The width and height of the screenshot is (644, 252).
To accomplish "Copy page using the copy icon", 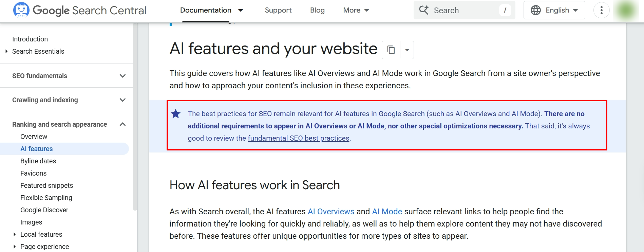I will coord(391,50).
